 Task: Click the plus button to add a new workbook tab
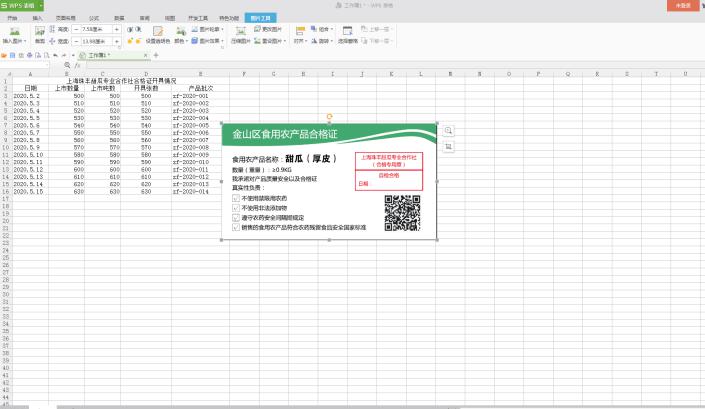tap(156, 55)
